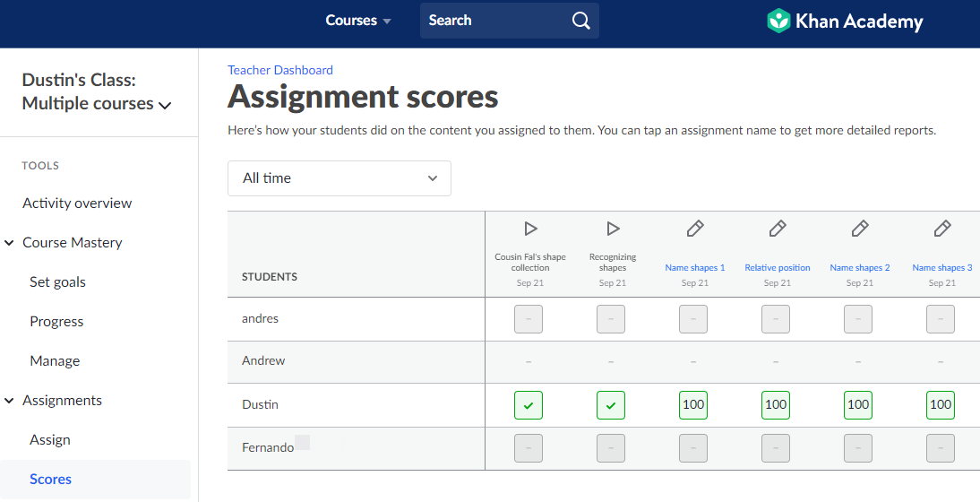
Task: Select Scores in sidebar
Action: (95, 480)
